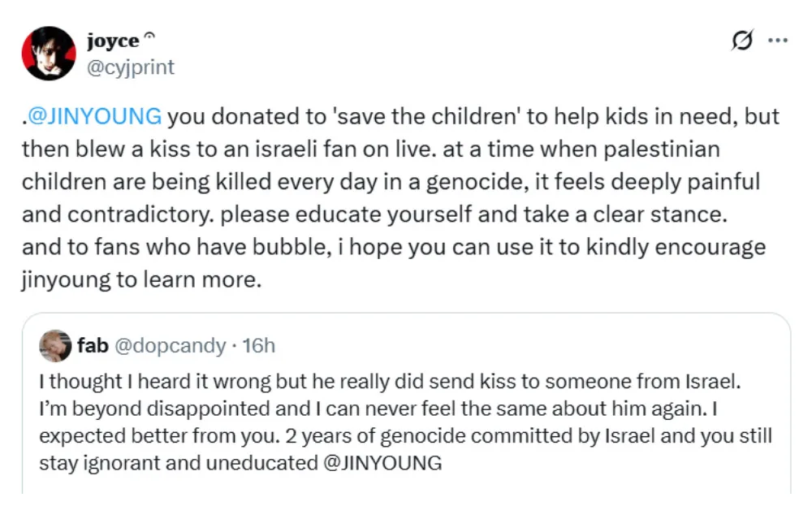Open the @cyjprint handle
The width and height of the screenshot is (812, 506).
coord(130,67)
